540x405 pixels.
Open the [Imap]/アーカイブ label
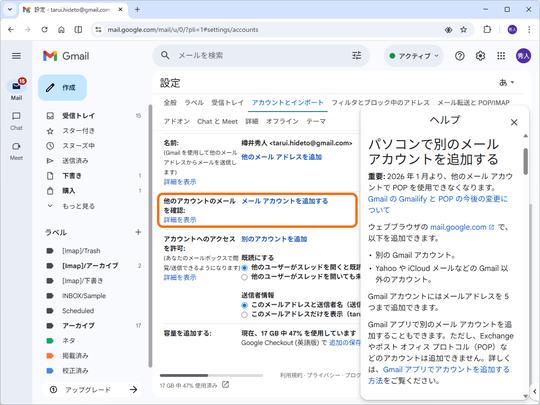(x=93, y=266)
